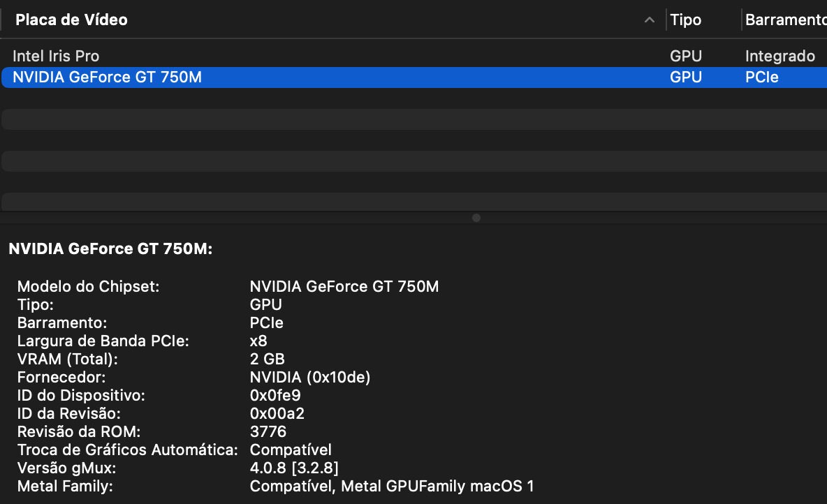The image size is (827, 504).
Task: Click the revision ID value 0x00a2
Action: 277,413
